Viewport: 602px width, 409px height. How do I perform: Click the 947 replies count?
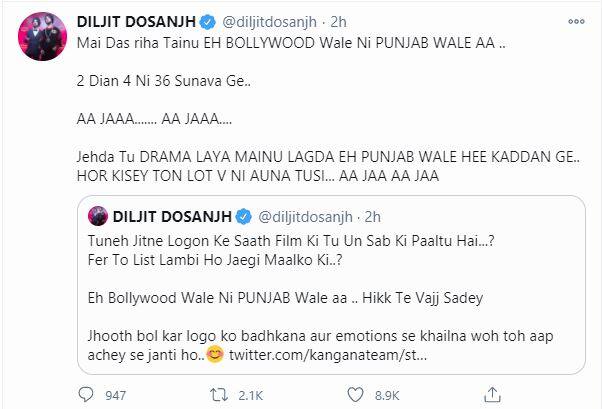[x=116, y=396]
